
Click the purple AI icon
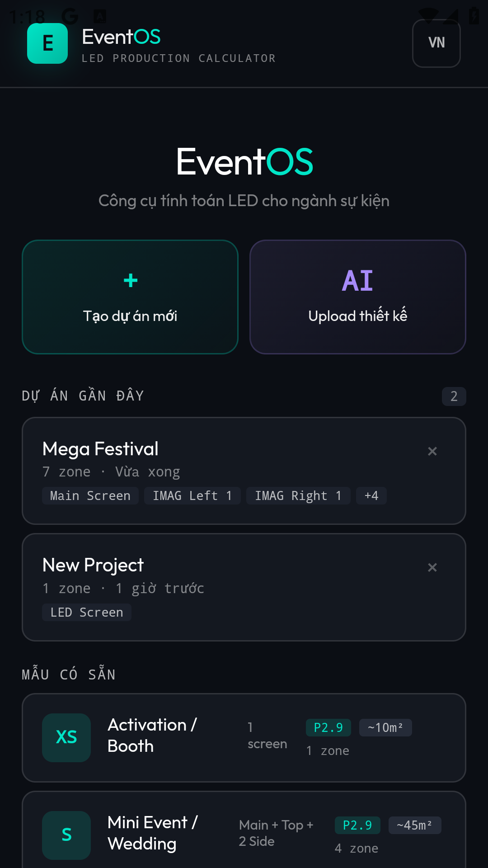tap(357, 281)
